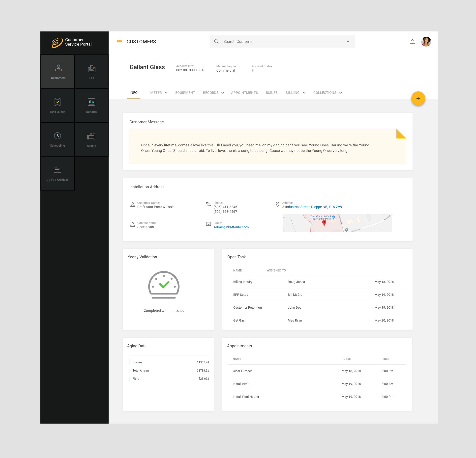Expand the Meter tab chevron

pos(166,93)
